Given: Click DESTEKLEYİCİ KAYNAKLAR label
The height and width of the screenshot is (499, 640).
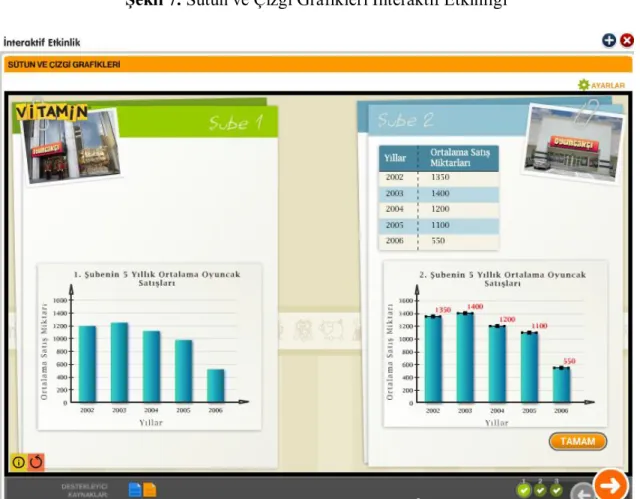Looking at the screenshot, I should pyautogui.click(x=84, y=490).
